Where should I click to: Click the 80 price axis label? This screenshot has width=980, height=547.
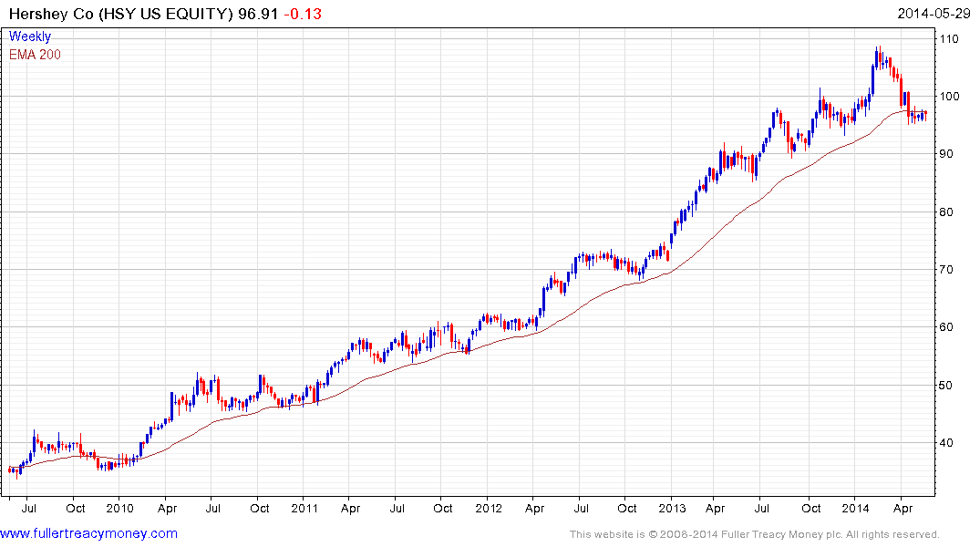click(x=946, y=212)
